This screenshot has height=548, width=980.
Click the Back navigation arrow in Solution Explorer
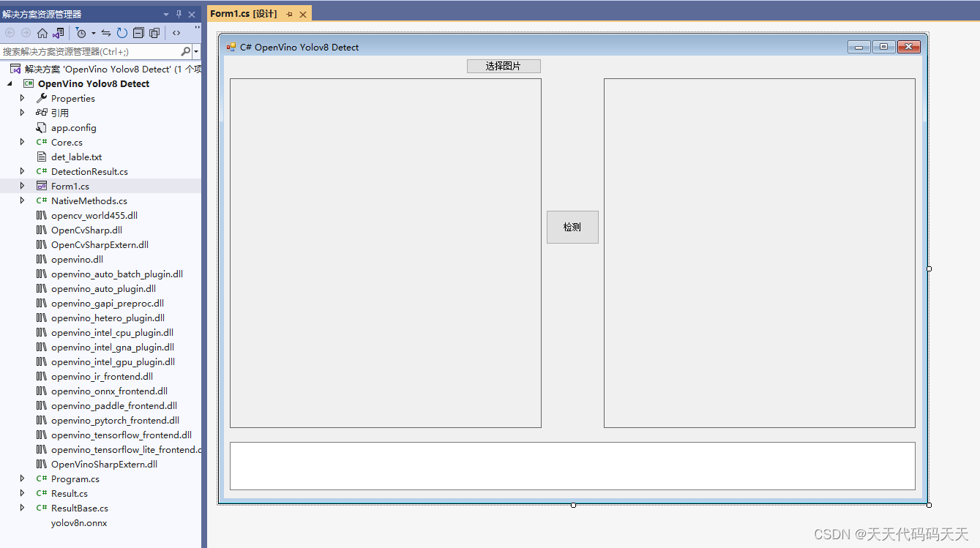point(10,33)
